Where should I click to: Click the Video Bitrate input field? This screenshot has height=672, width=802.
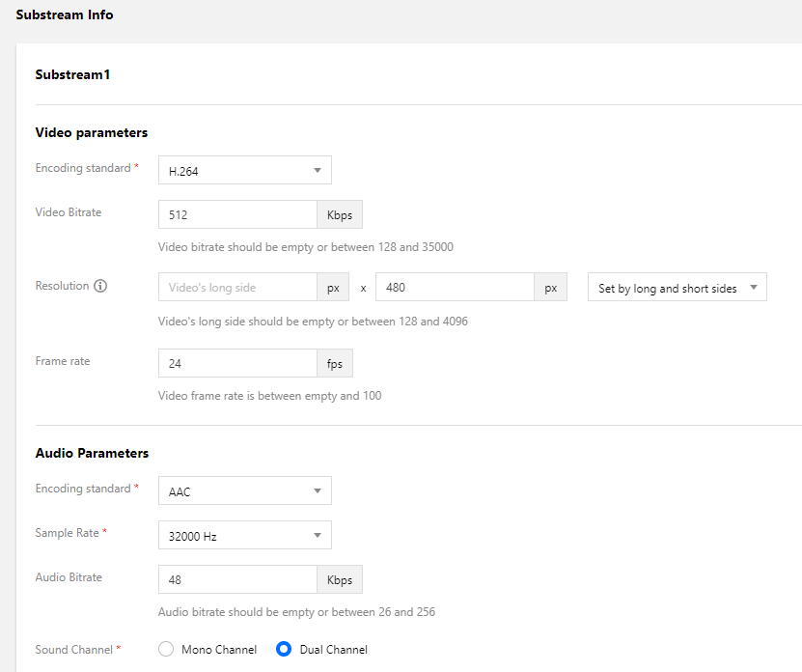[237, 215]
